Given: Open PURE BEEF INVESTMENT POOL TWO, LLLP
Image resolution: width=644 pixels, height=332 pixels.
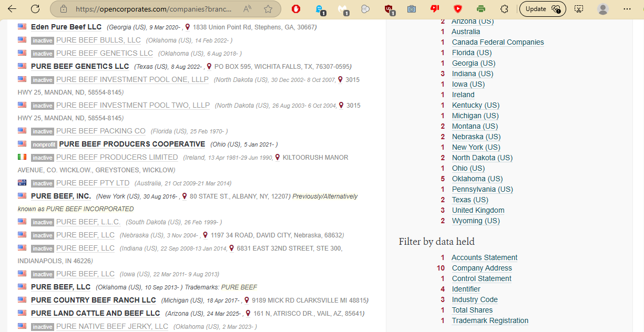Looking at the screenshot, I should pyautogui.click(x=133, y=105).
